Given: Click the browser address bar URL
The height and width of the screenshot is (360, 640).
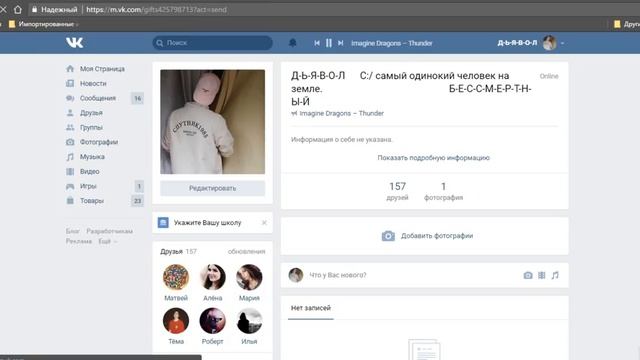Looking at the screenshot, I should pos(156,10).
